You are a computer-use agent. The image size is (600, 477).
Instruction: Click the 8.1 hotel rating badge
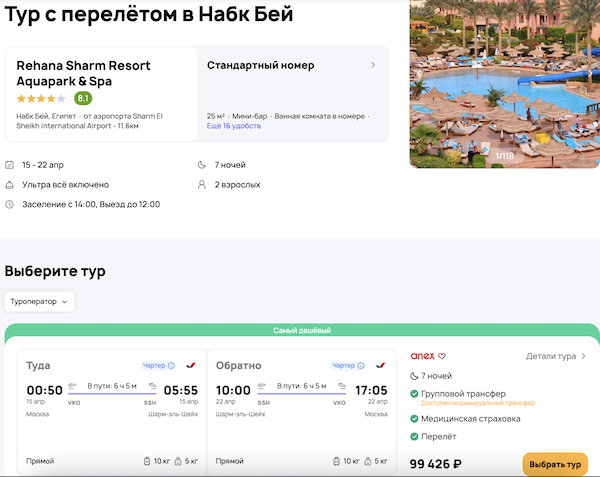83,98
